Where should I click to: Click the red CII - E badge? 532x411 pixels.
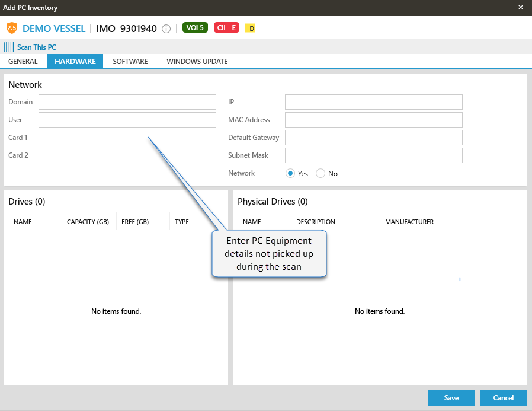click(x=226, y=27)
